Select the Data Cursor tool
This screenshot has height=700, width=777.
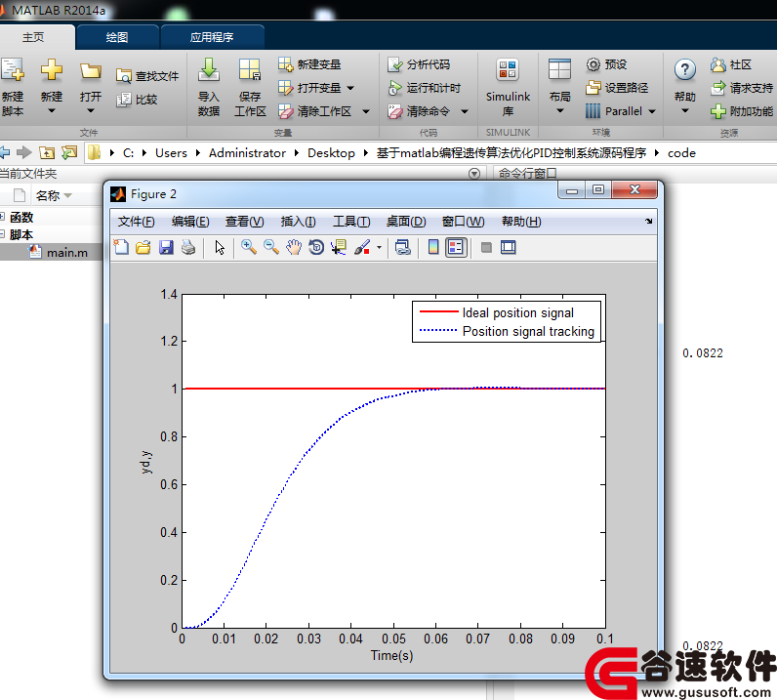(x=339, y=247)
